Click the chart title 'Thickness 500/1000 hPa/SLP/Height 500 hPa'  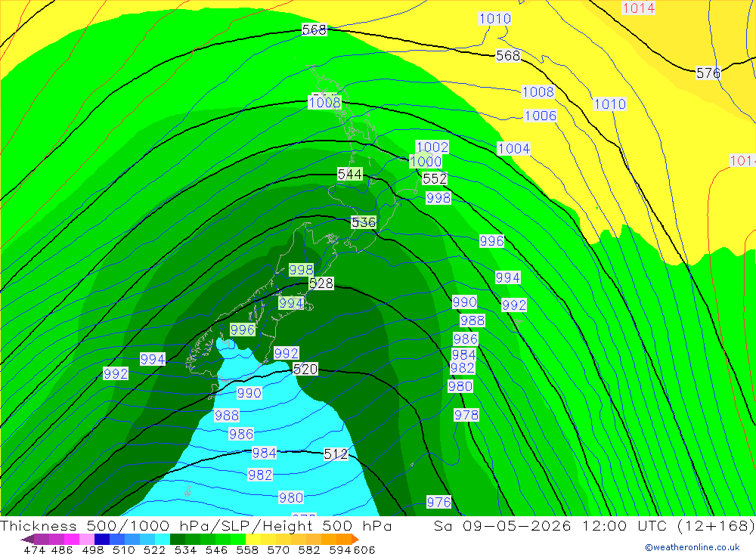tap(196, 525)
